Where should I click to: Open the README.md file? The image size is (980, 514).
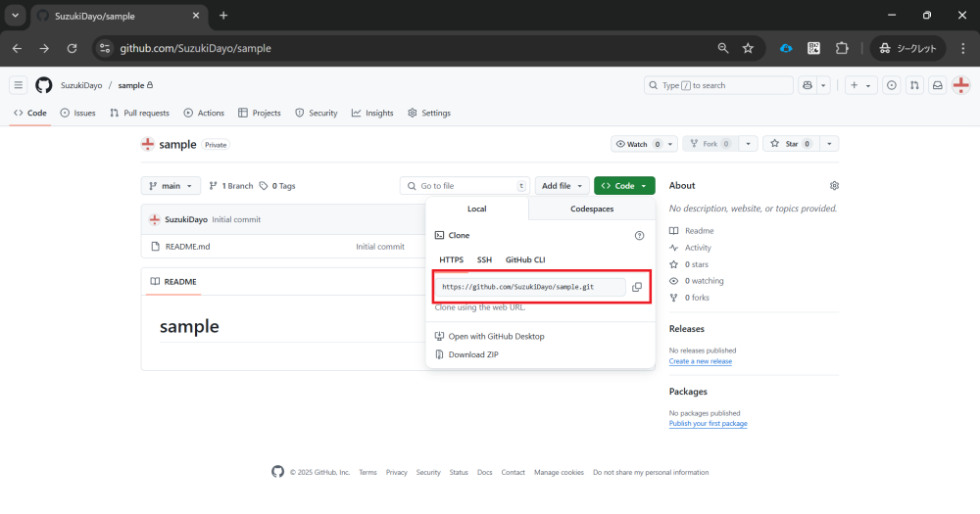187,246
